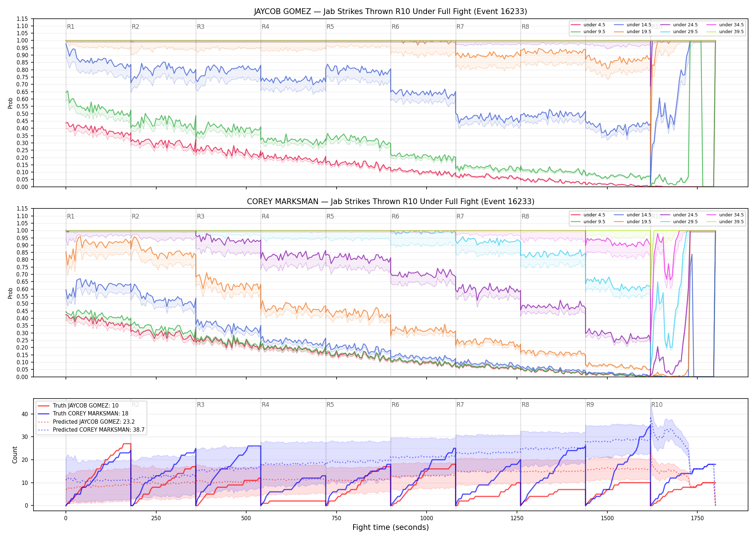Click the 0.50 tick on Marksman Prob axis
The image size is (756, 540).
pyautogui.click(x=22, y=303)
